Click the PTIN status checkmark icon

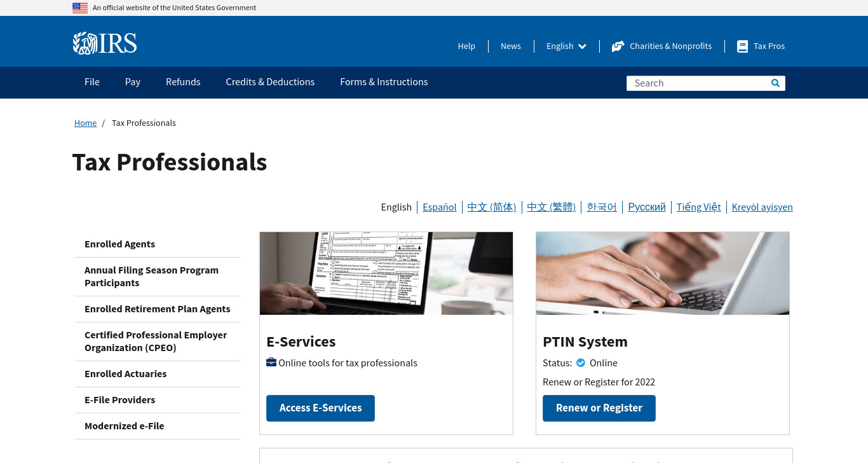tap(581, 363)
